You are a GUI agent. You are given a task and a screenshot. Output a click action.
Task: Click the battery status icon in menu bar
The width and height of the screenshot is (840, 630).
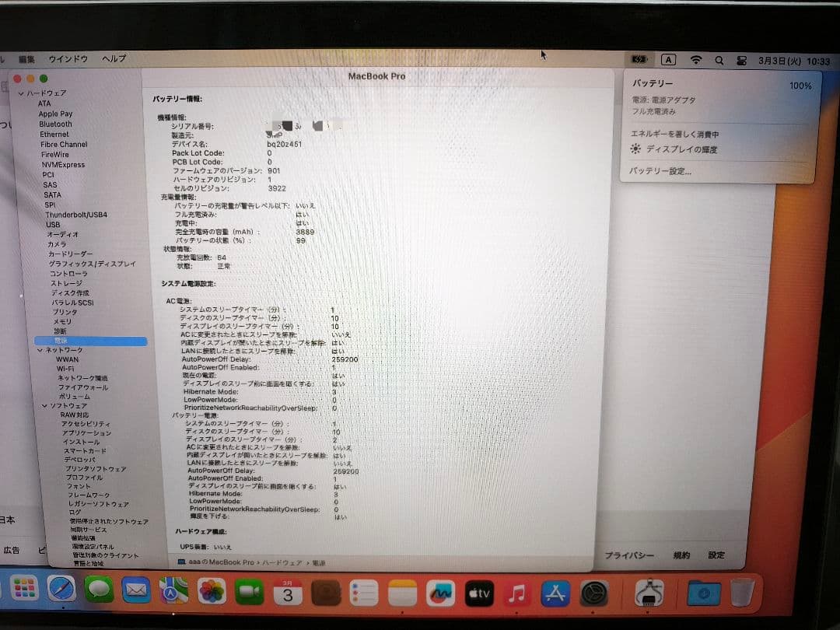click(x=639, y=59)
